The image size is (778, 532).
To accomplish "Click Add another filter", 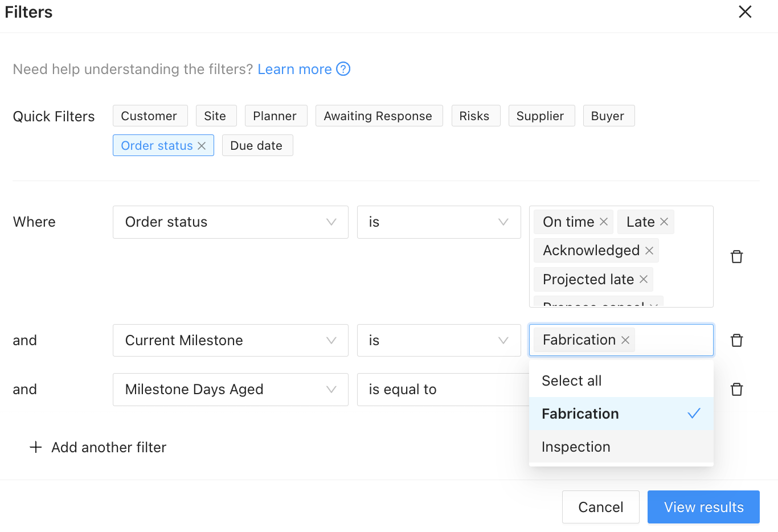I will (x=97, y=447).
